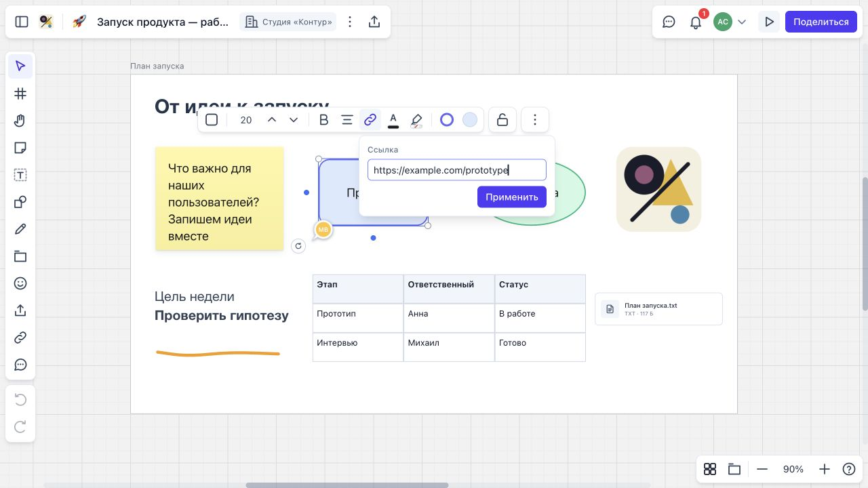Screen dimensions: 868x488
Task: Click the Поделиться share button
Action: click(821, 22)
